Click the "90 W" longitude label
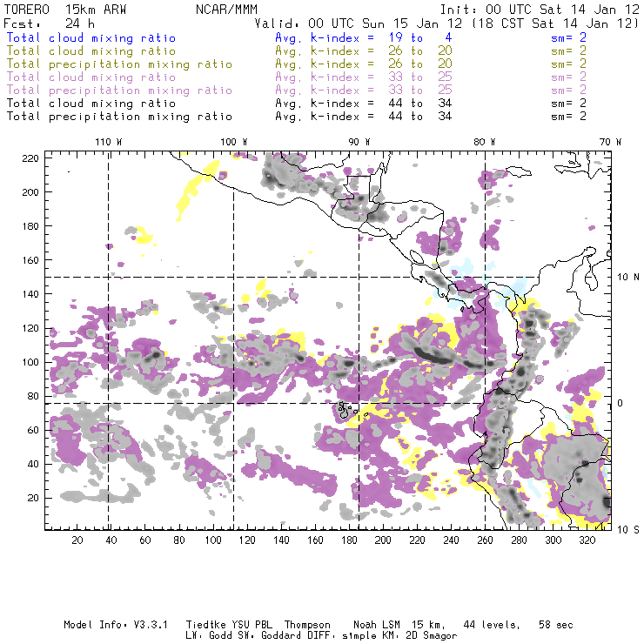This screenshot has width=644, height=644. [359, 142]
